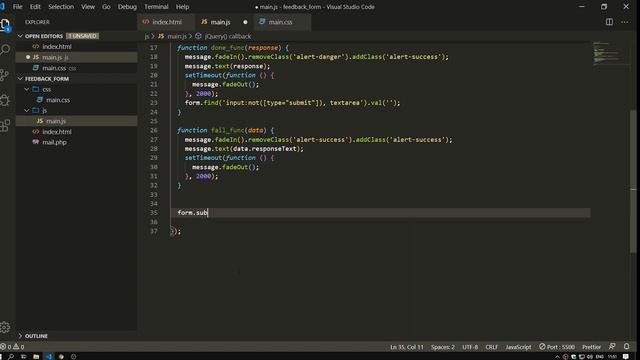Screen dimensions: 640x360
Task: Click the Windows Start button
Action: tap(2, 356)
